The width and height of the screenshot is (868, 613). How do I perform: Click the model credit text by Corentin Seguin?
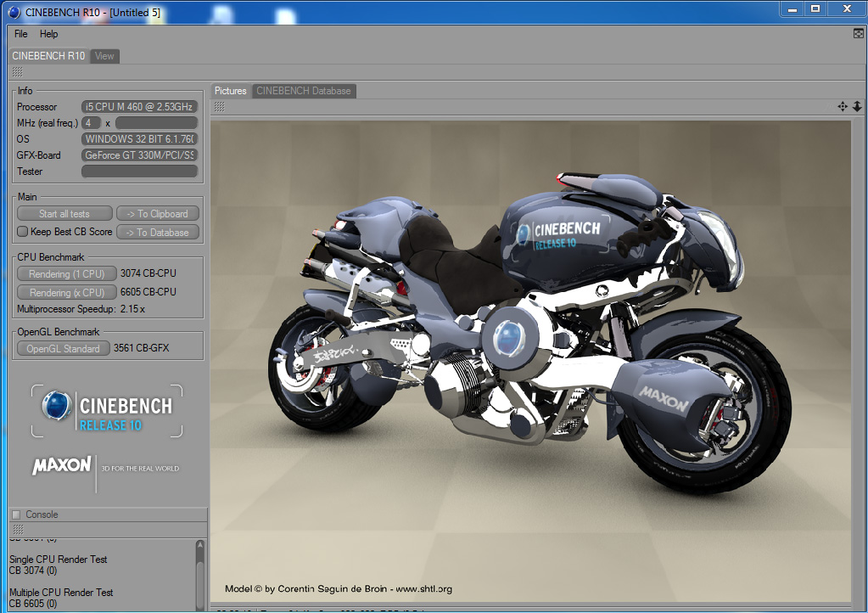[x=339, y=588]
